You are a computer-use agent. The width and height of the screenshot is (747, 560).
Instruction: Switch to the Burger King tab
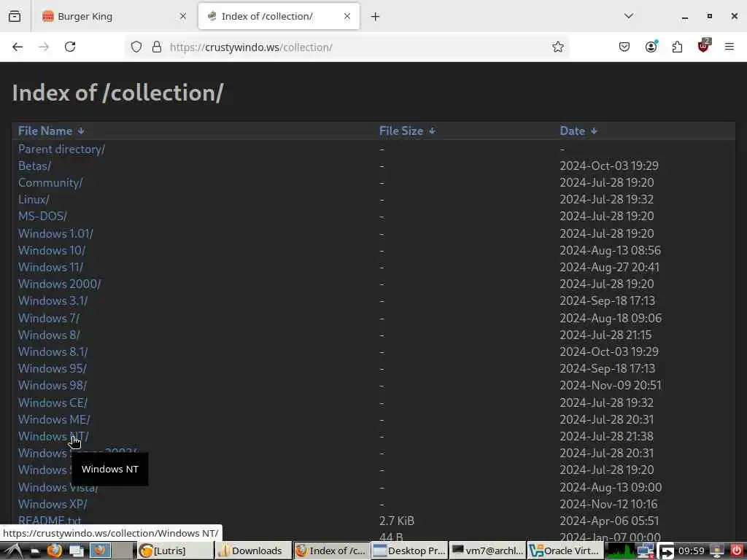(115, 17)
